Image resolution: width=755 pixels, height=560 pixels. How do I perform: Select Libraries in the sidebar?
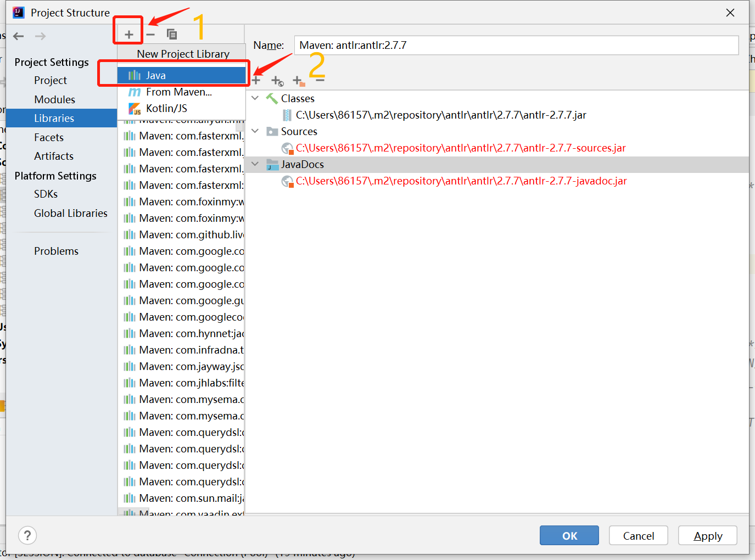(x=61, y=118)
